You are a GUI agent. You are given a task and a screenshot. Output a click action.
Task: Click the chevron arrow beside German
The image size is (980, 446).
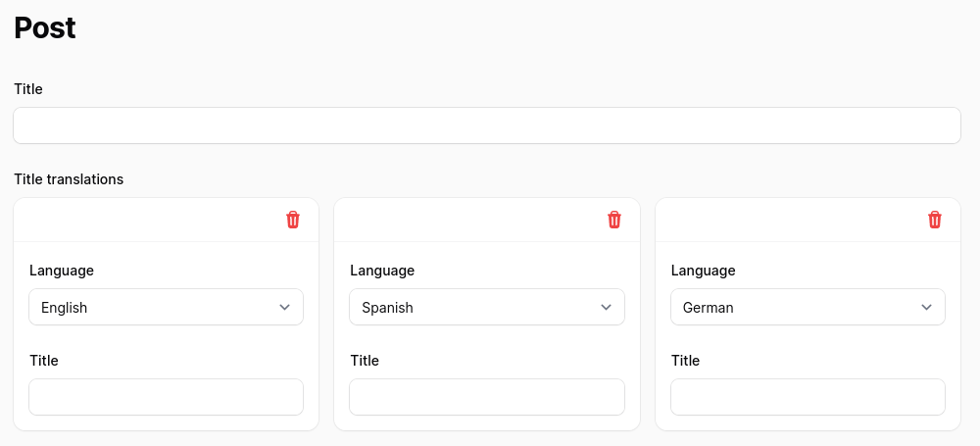pos(926,307)
